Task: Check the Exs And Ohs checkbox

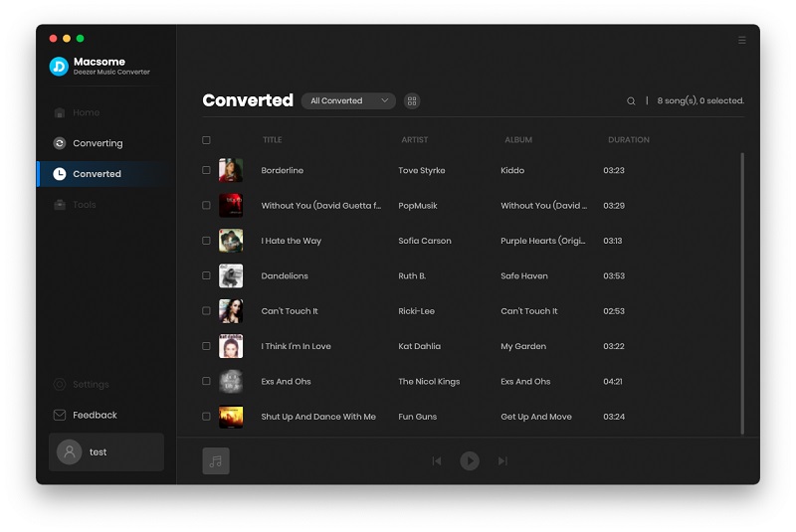Action: 206,382
